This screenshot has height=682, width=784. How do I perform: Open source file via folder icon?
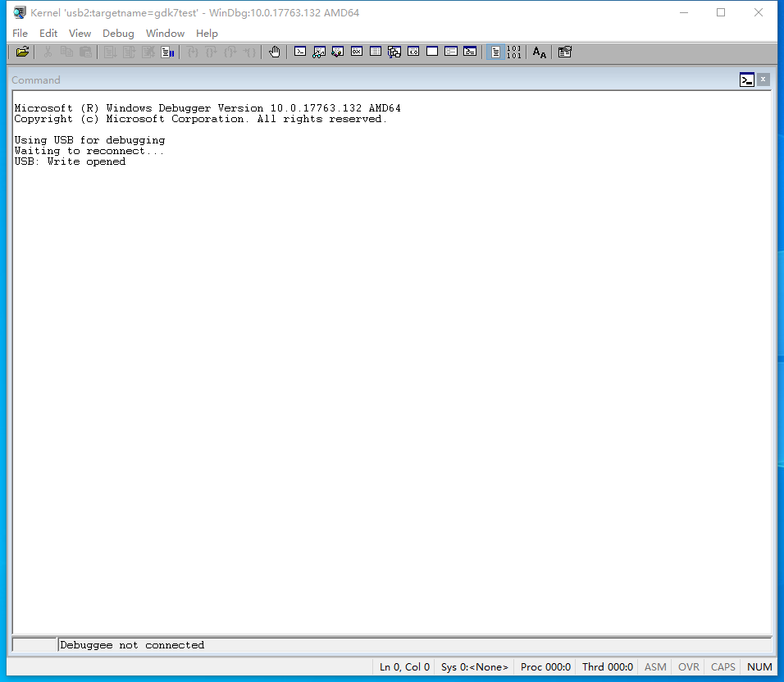tap(22, 52)
